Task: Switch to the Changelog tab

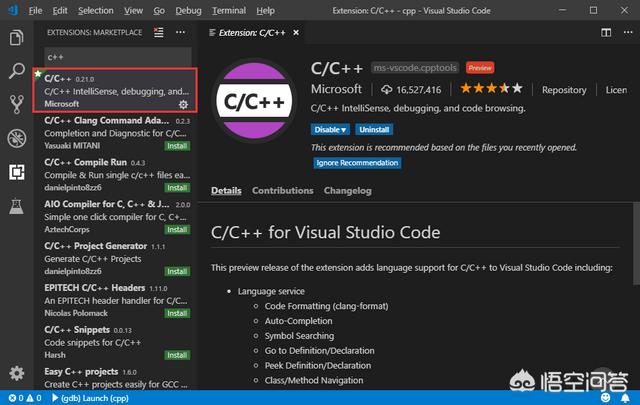Action: 347,191
